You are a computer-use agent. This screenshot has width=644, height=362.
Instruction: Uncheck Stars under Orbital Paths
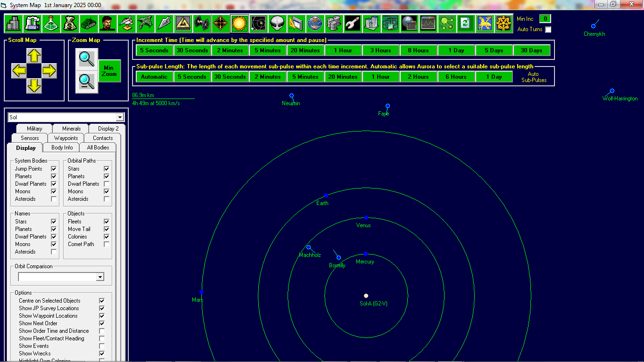[x=107, y=169]
